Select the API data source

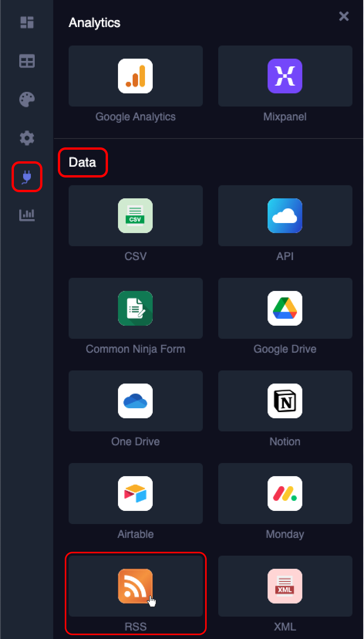click(285, 216)
